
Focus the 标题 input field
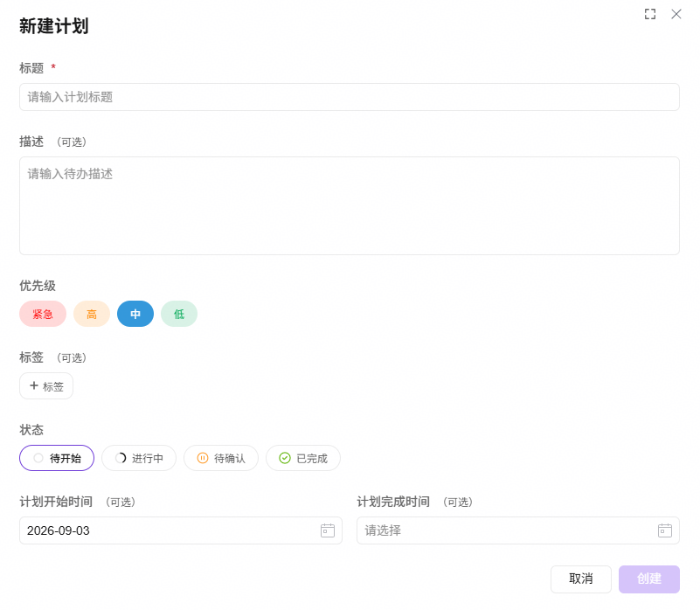[350, 97]
